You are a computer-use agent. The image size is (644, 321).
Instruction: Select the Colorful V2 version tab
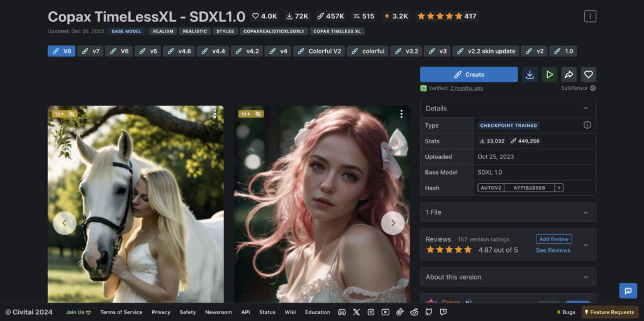pos(319,52)
